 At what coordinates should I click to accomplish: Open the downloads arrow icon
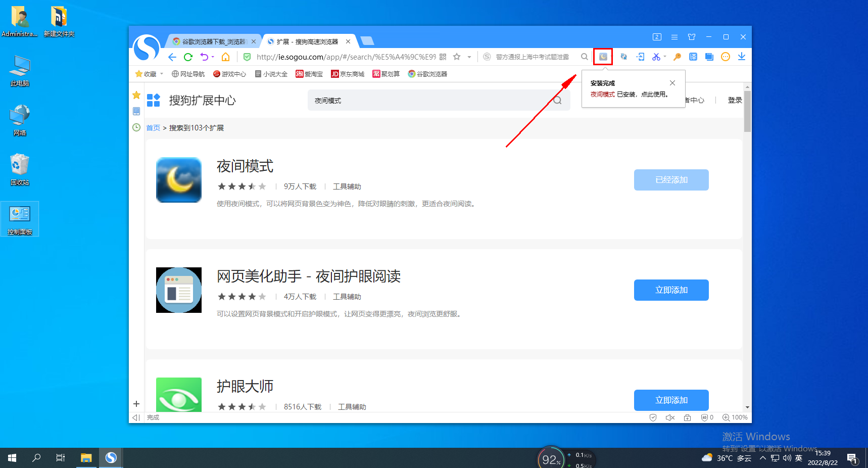pyautogui.click(x=742, y=57)
